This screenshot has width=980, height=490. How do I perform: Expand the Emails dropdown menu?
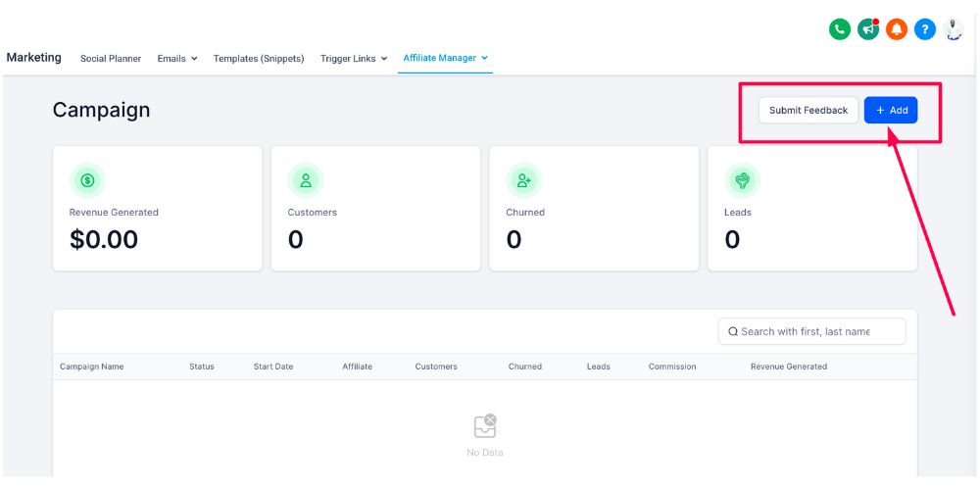coord(177,59)
